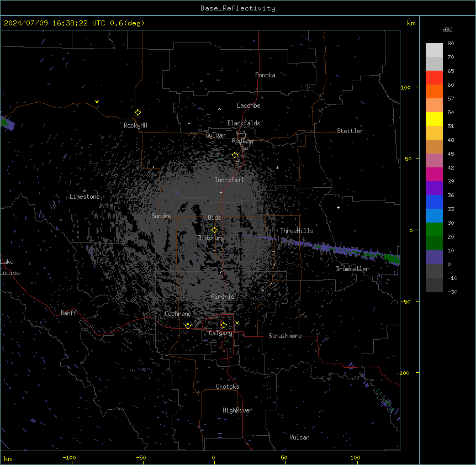
Task: Choose the purple 36-39 dBZ swatch
Action: (434, 188)
